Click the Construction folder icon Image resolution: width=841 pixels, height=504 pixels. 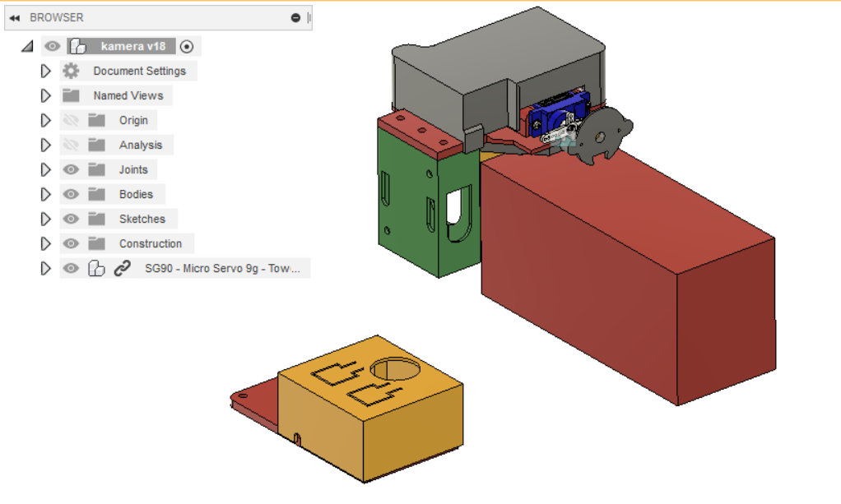(x=96, y=243)
